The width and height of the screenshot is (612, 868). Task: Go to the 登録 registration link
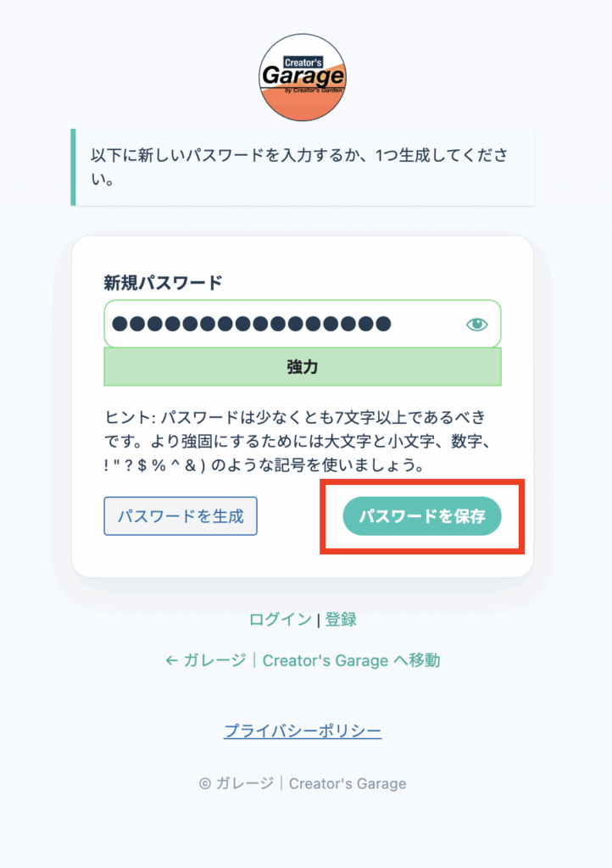[341, 620]
